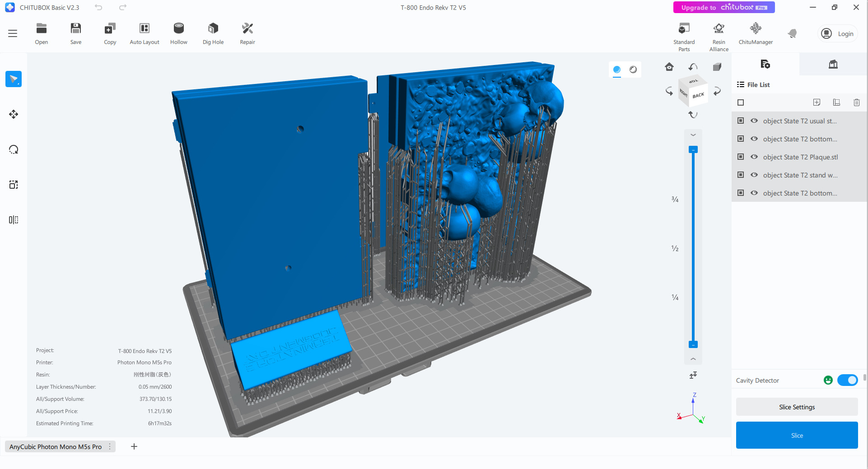Image resolution: width=868 pixels, height=469 pixels.
Task: Click the Copy tool in the toolbar
Action: click(110, 33)
